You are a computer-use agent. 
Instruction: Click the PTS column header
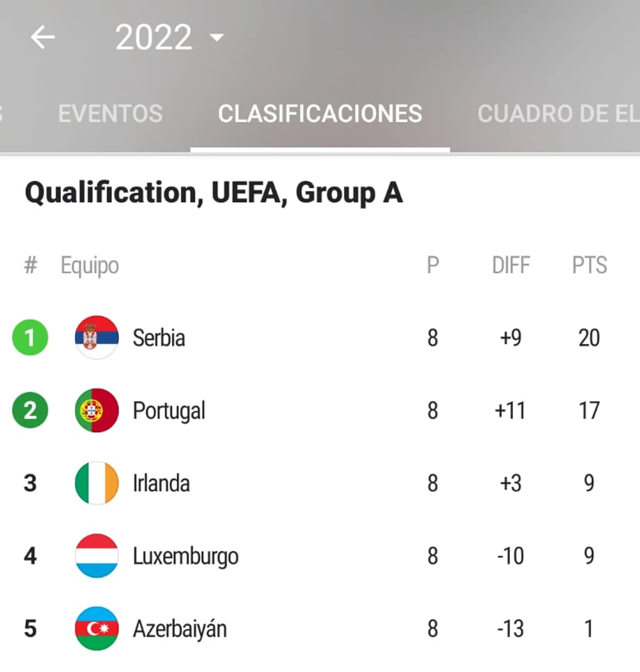589,265
